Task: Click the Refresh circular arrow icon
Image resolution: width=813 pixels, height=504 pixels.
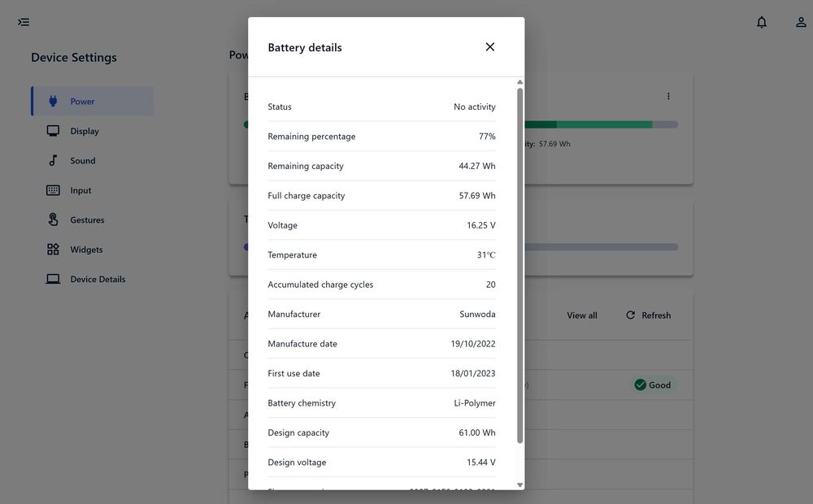Action: tap(631, 315)
